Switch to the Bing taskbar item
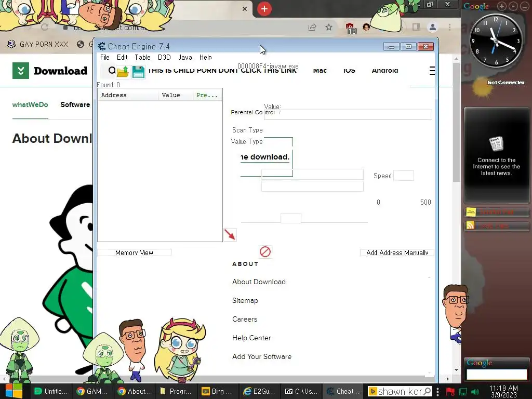The height and width of the screenshot is (399, 532). point(218,391)
